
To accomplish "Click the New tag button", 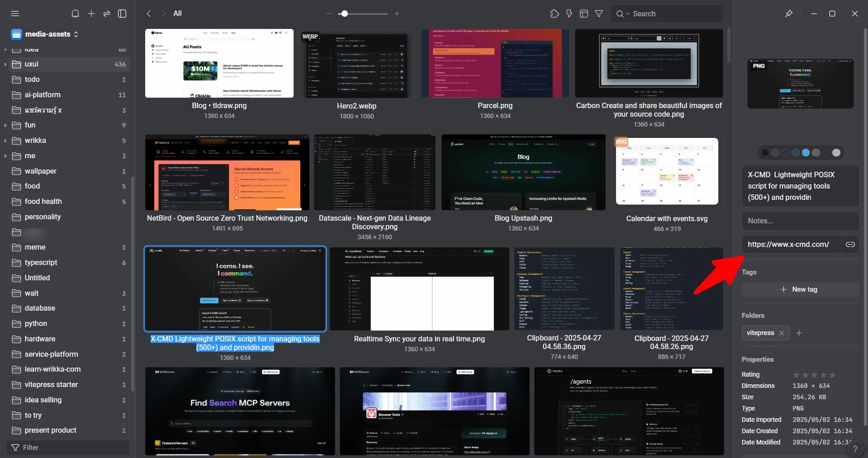I will (x=800, y=289).
